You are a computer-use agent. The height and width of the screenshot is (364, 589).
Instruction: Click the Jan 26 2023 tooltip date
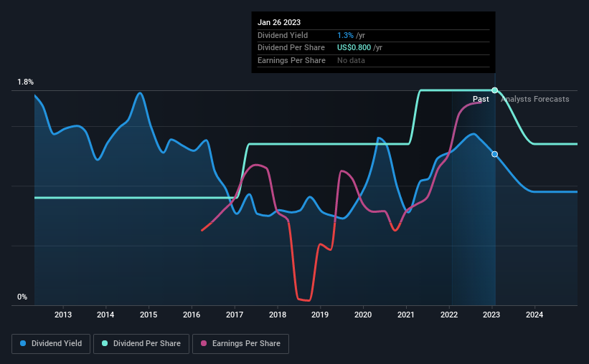tap(279, 22)
